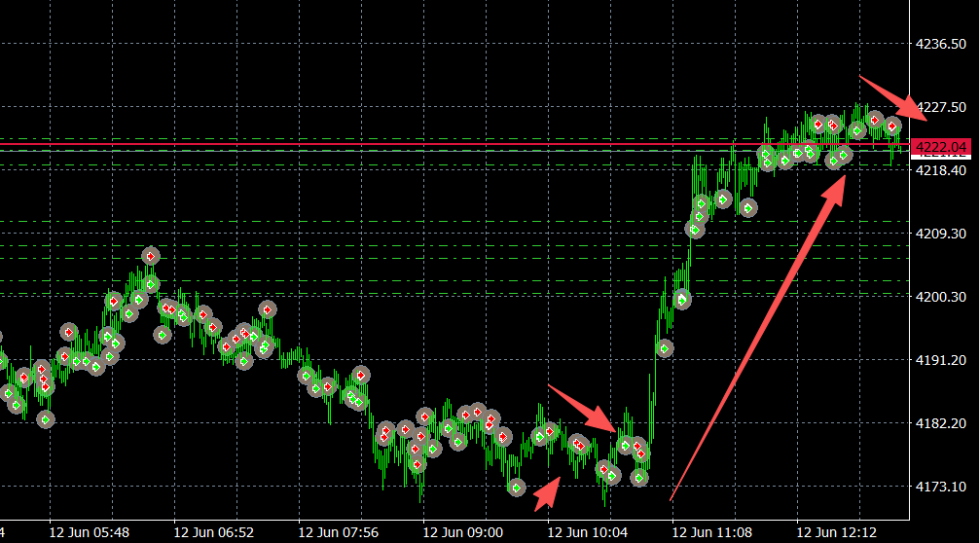Click the 4191.20 price axis label

(941, 361)
